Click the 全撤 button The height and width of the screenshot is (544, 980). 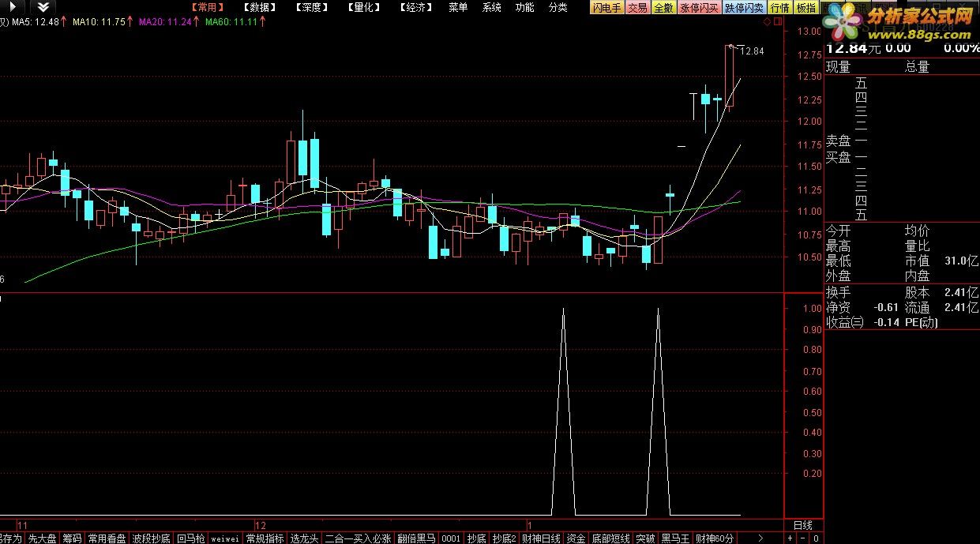click(x=663, y=8)
